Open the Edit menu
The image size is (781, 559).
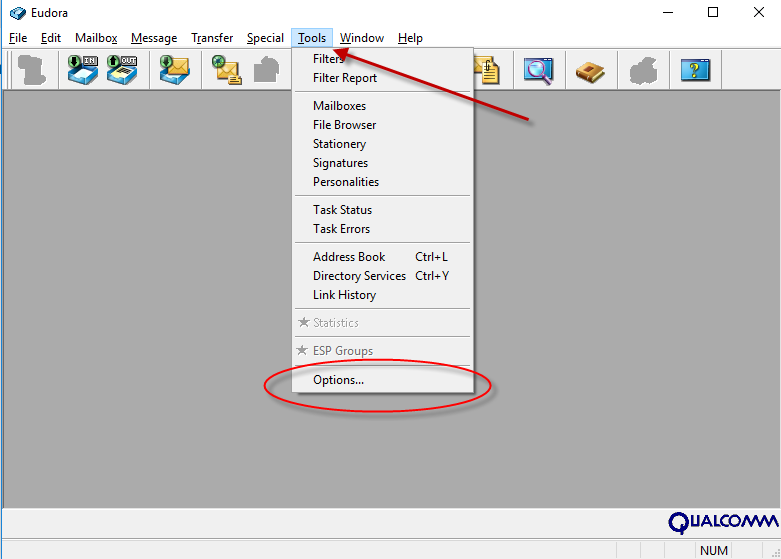point(51,38)
